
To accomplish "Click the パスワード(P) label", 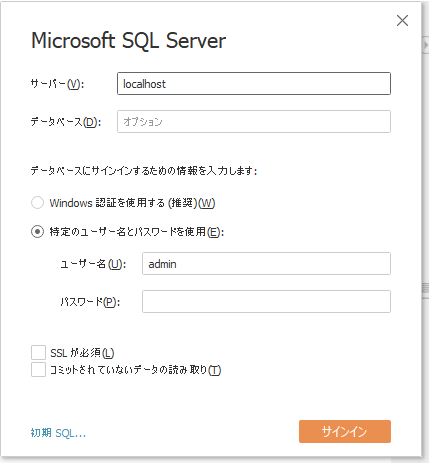I will coord(90,302).
